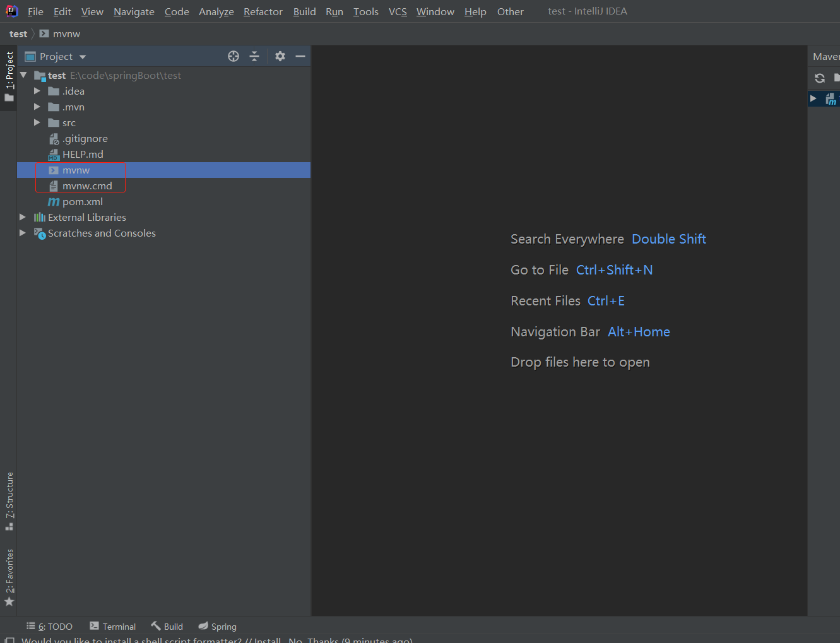Image resolution: width=840 pixels, height=643 pixels.
Task: Click the IntelliJ IDEA logo icon
Action: [x=11, y=11]
